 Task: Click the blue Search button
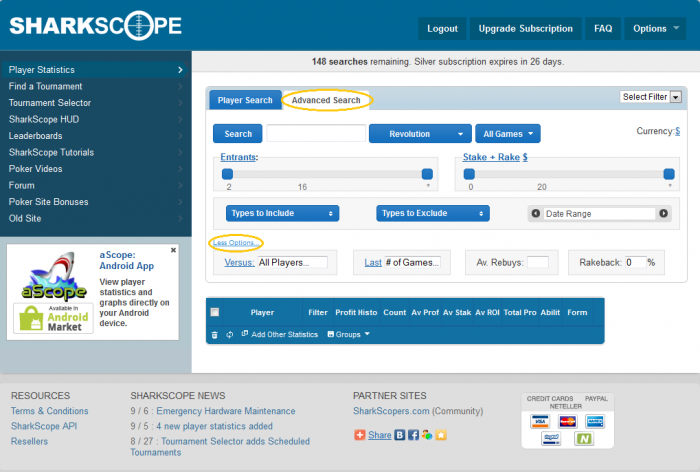pos(238,134)
